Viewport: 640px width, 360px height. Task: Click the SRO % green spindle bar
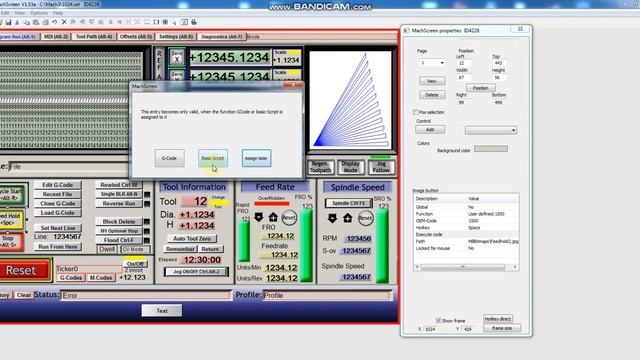tap(382, 246)
